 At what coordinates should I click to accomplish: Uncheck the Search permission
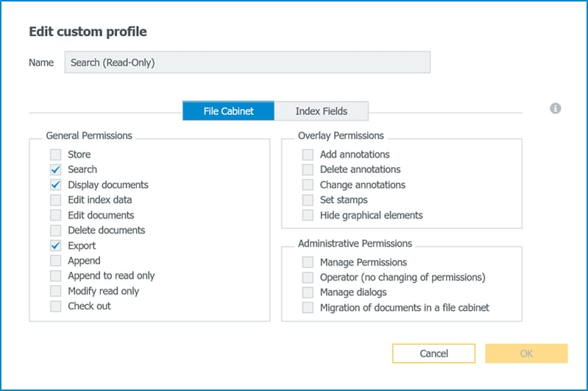(x=56, y=169)
